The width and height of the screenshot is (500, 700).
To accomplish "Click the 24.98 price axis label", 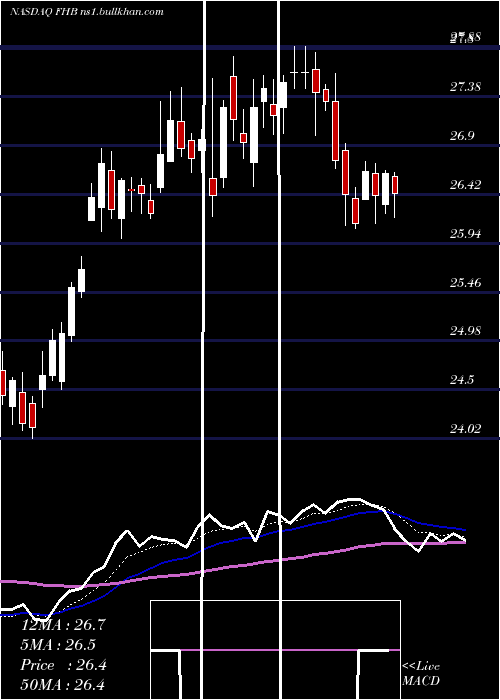I will click(x=465, y=330).
